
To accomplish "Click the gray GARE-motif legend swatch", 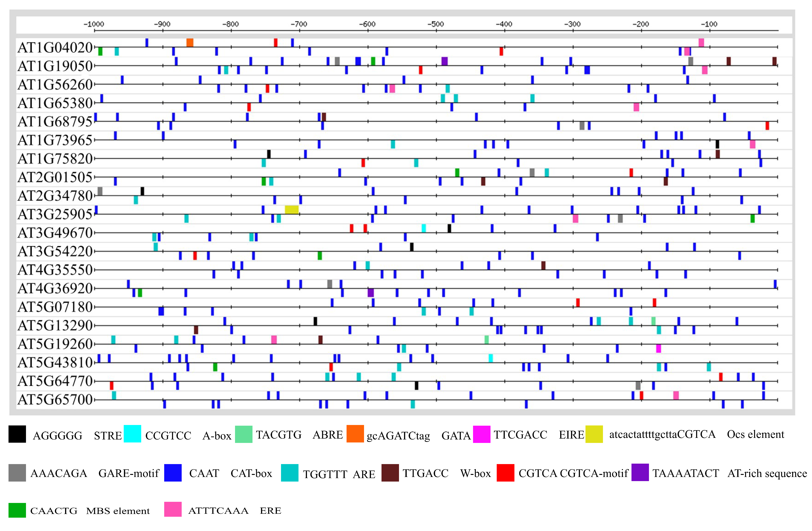I will click(x=17, y=473).
